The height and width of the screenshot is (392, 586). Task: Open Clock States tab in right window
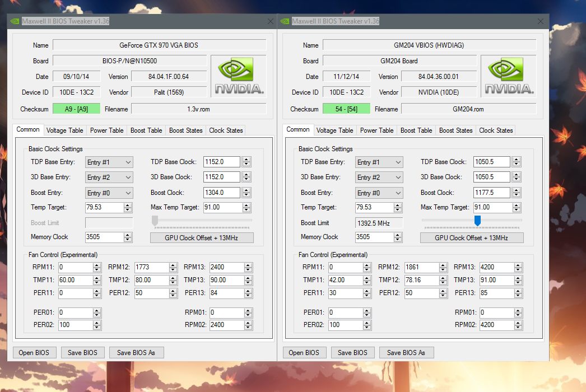(496, 130)
